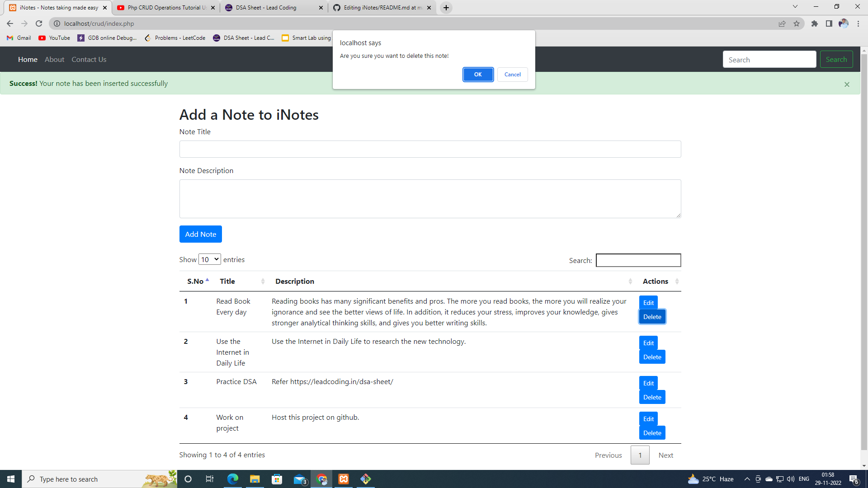Focus the Note Description textarea

click(430, 199)
